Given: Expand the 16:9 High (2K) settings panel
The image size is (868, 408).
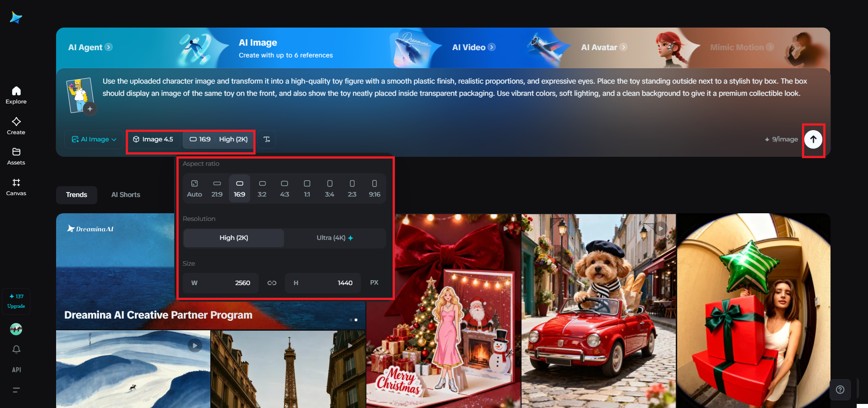Looking at the screenshot, I should (218, 139).
